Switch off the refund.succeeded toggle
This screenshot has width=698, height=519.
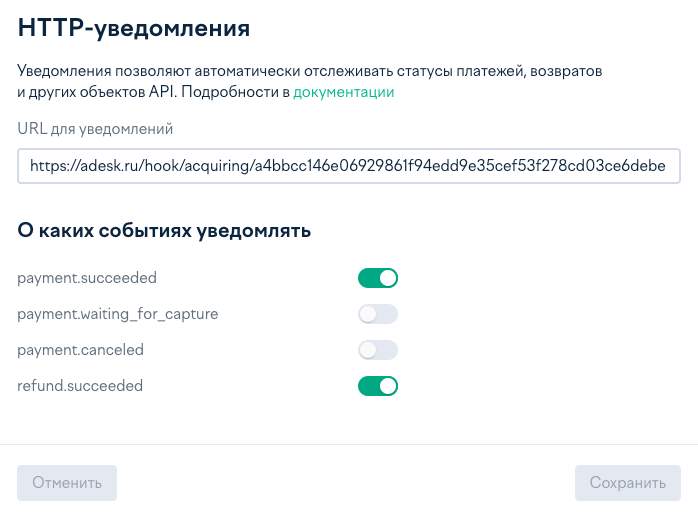tap(377, 386)
